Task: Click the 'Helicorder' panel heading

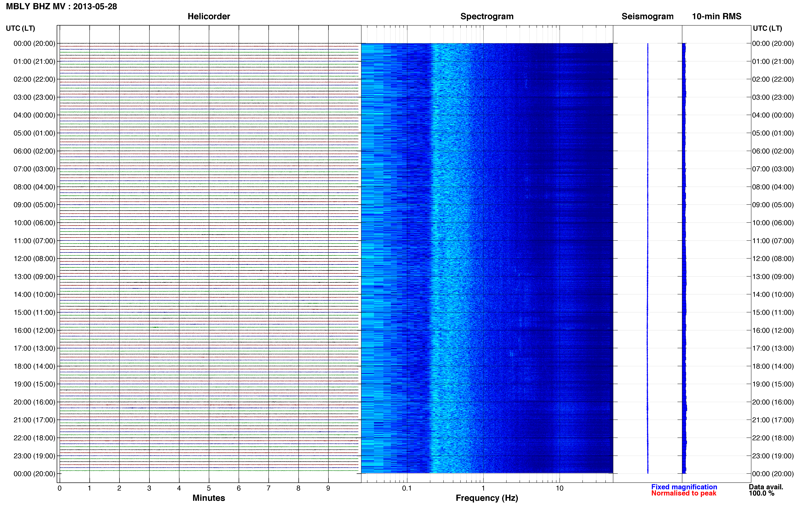Action: 209,16
